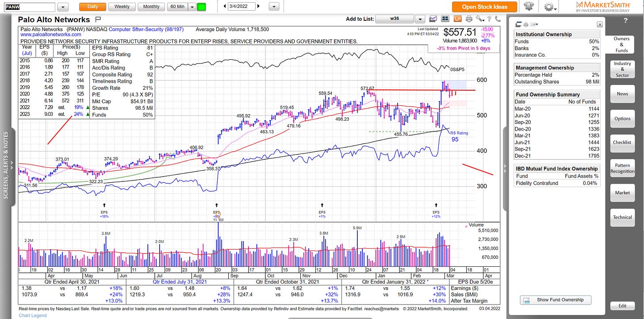
Task: Open the Technical tab
Action: point(622,217)
